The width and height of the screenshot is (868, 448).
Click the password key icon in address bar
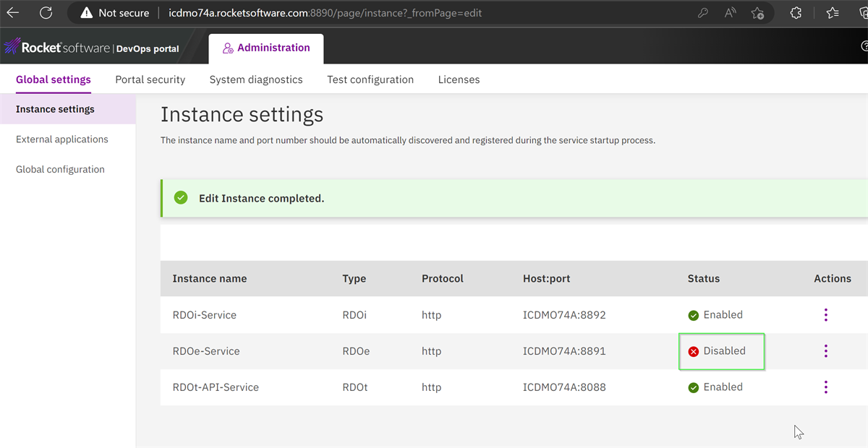coord(702,12)
